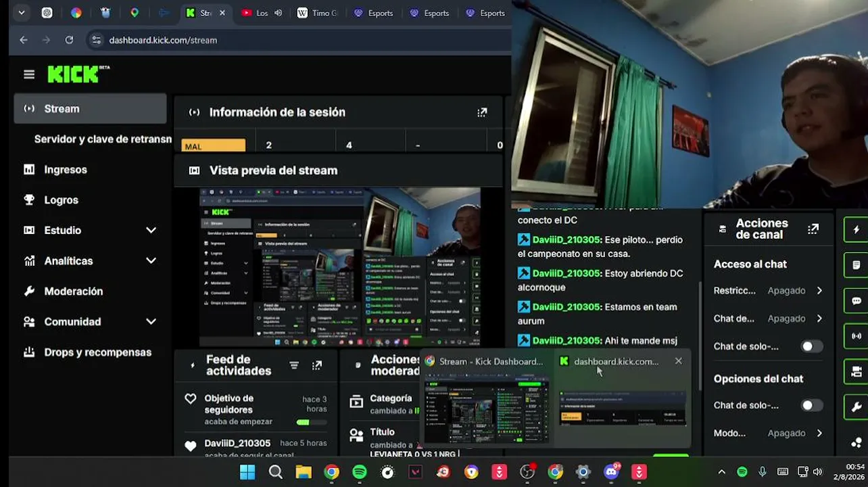Open Valorant from the taskbar
868x487 pixels.
point(415,472)
